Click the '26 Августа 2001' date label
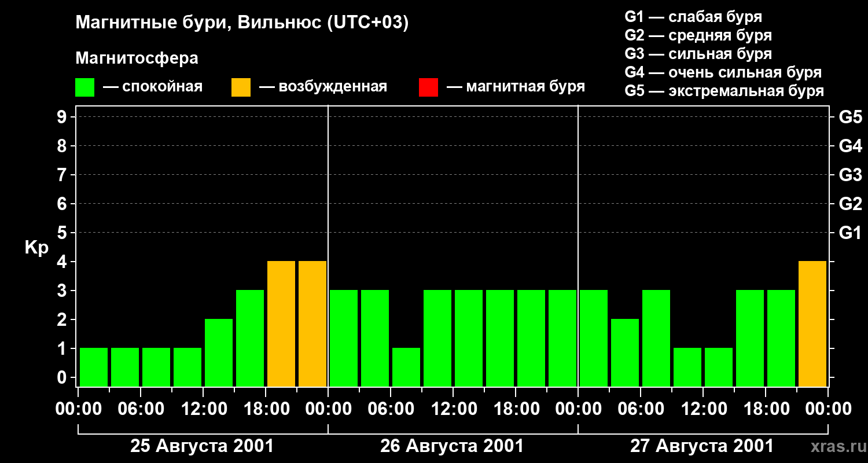This screenshot has width=868, height=463. pyautogui.click(x=452, y=446)
